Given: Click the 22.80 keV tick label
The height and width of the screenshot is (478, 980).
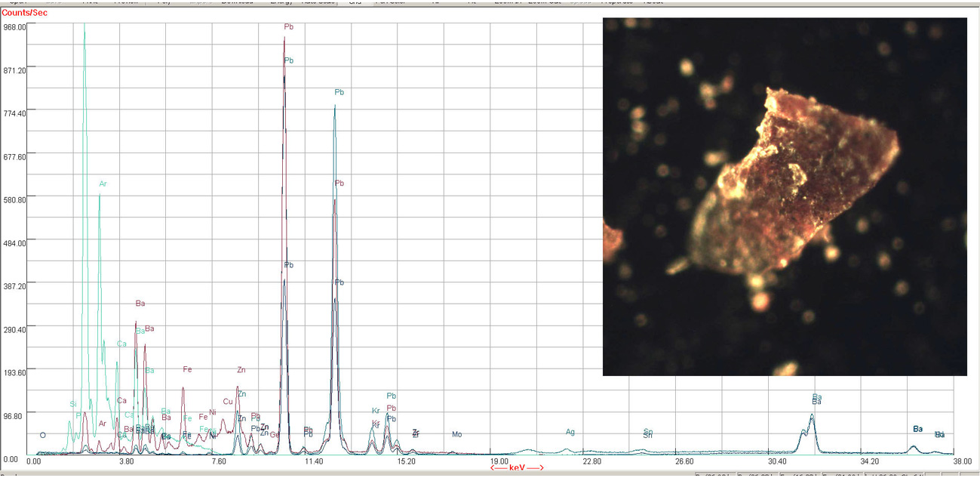Looking at the screenshot, I should coord(592,461).
